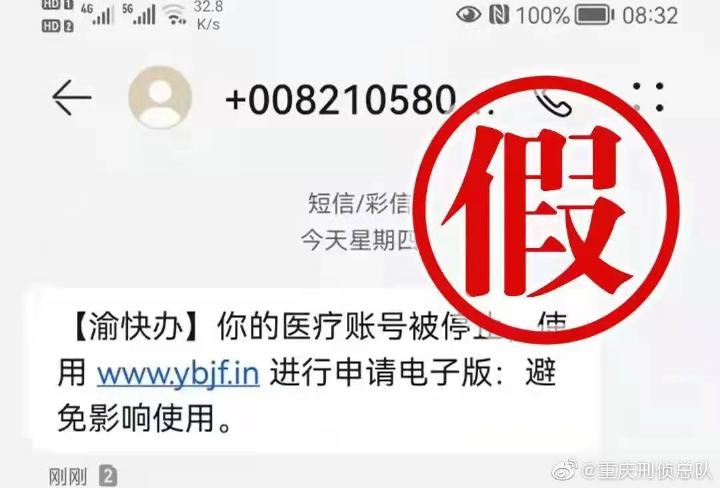This screenshot has height=488, width=720.
Task: Tap the SIM 2 indicator below message
Action: pos(108,476)
